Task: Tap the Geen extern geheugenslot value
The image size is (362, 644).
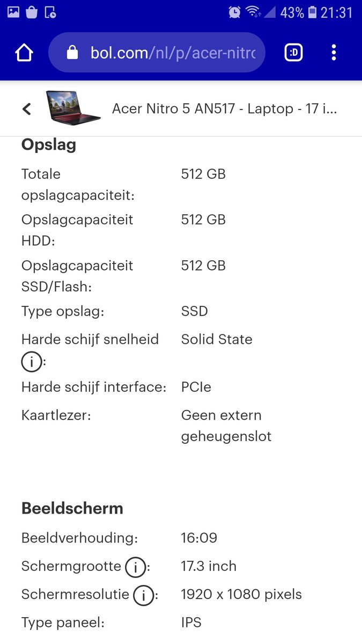Action: point(226,426)
